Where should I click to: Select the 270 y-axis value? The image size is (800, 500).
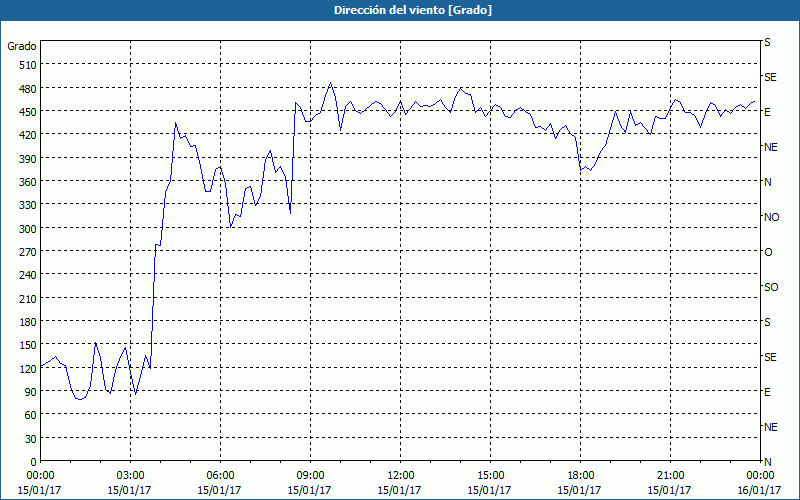pos(28,252)
